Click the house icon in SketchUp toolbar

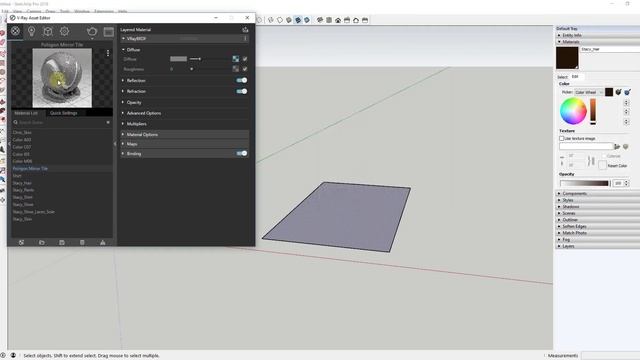click(x=338, y=20)
